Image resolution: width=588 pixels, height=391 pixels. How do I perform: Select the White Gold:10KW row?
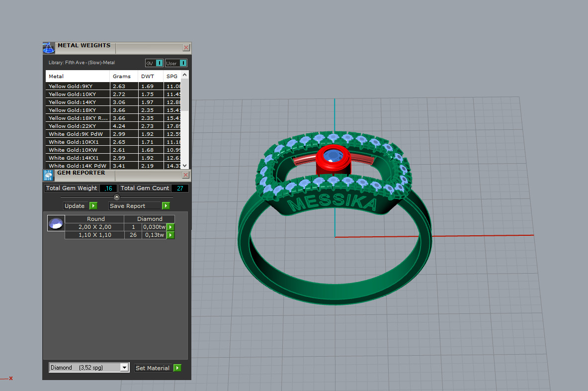tap(113, 150)
